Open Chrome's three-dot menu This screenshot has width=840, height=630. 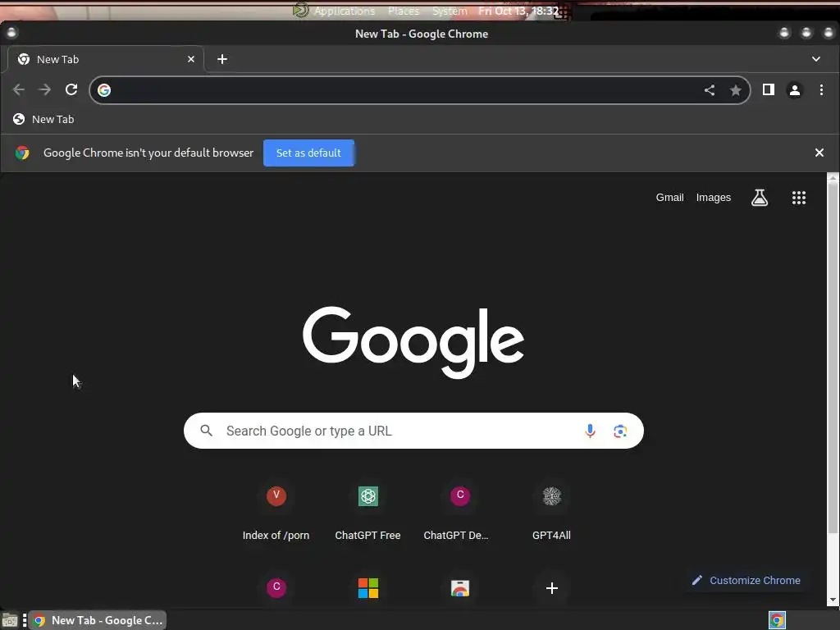point(821,90)
